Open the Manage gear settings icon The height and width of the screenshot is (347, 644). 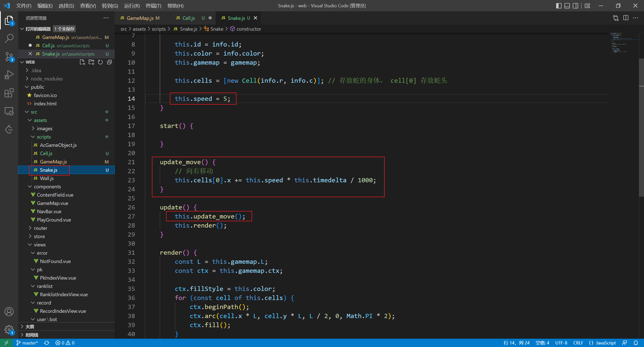point(9,329)
